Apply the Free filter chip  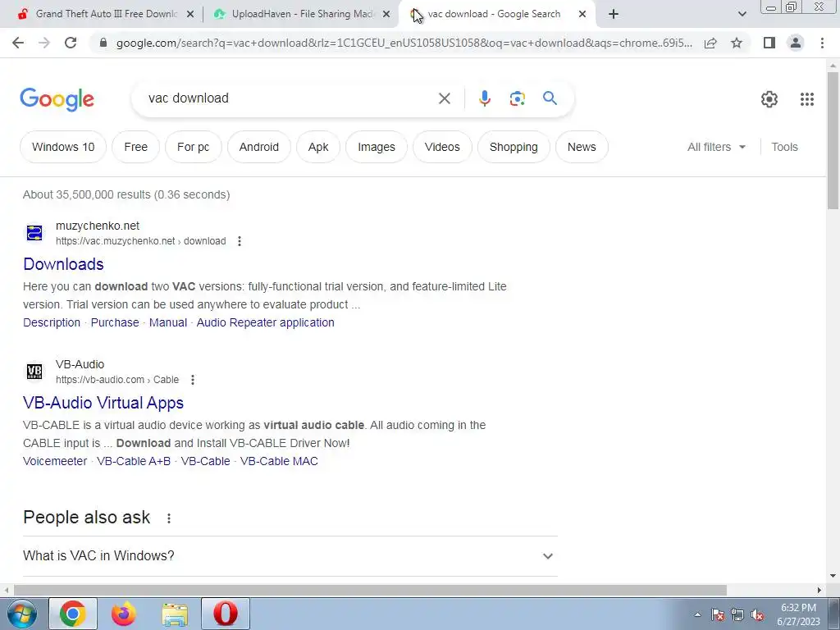[x=135, y=147]
